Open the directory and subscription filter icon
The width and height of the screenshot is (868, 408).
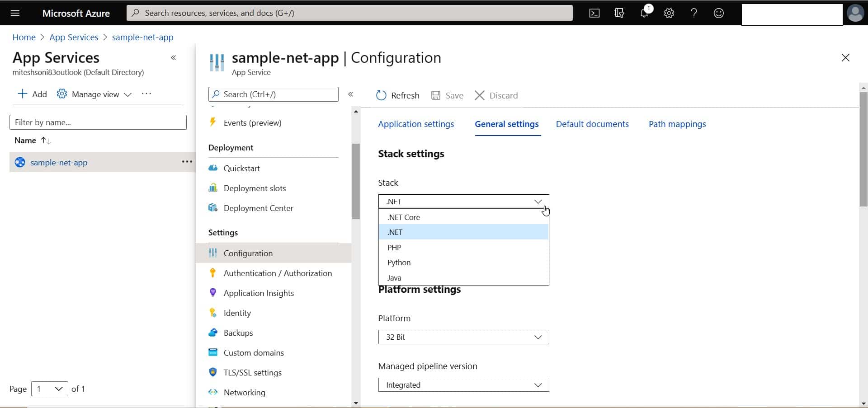click(x=619, y=13)
